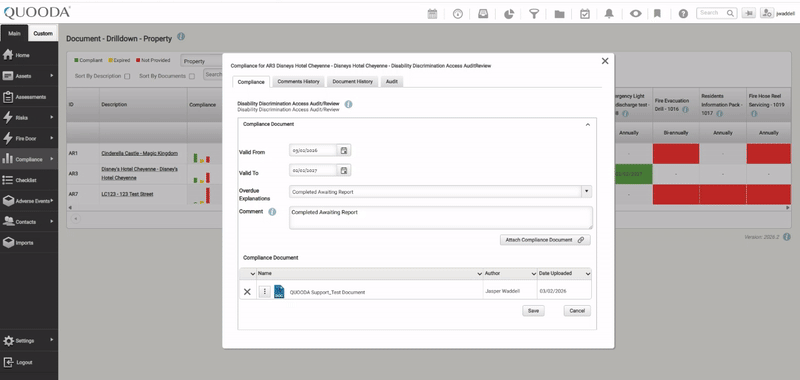The height and width of the screenshot is (380, 800).
Task: Select the Compliance tab in dialog
Action: pyautogui.click(x=251, y=82)
